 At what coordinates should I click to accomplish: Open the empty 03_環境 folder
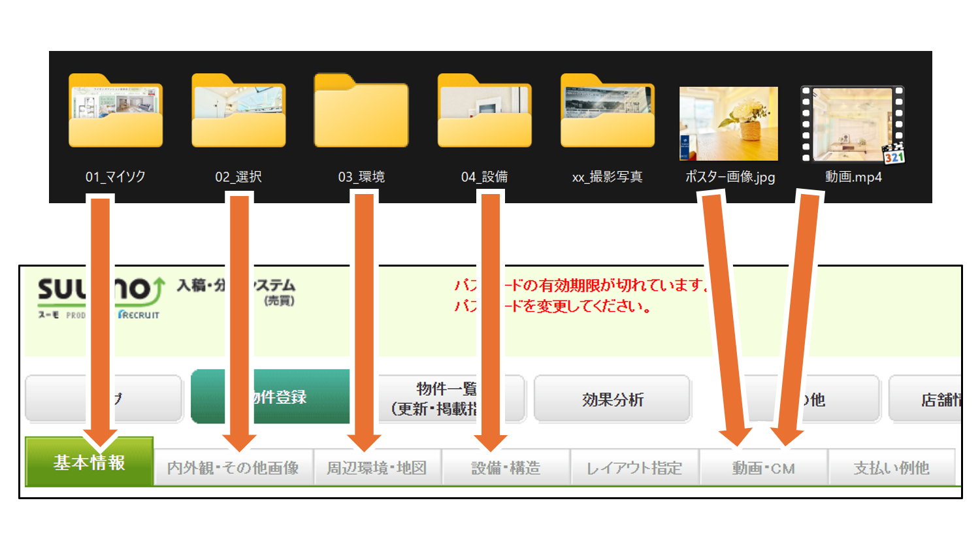pos(361,111)
